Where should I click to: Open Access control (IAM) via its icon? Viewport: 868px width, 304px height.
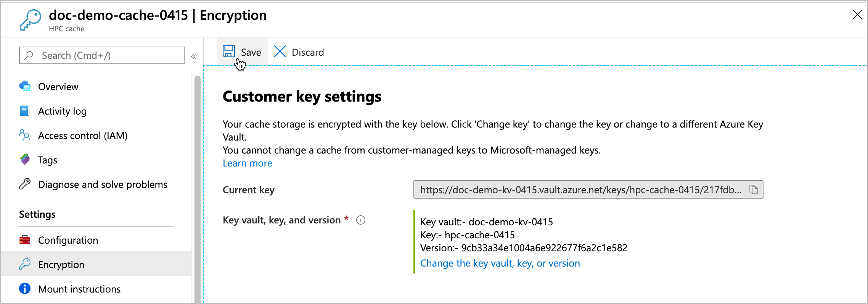24,135
